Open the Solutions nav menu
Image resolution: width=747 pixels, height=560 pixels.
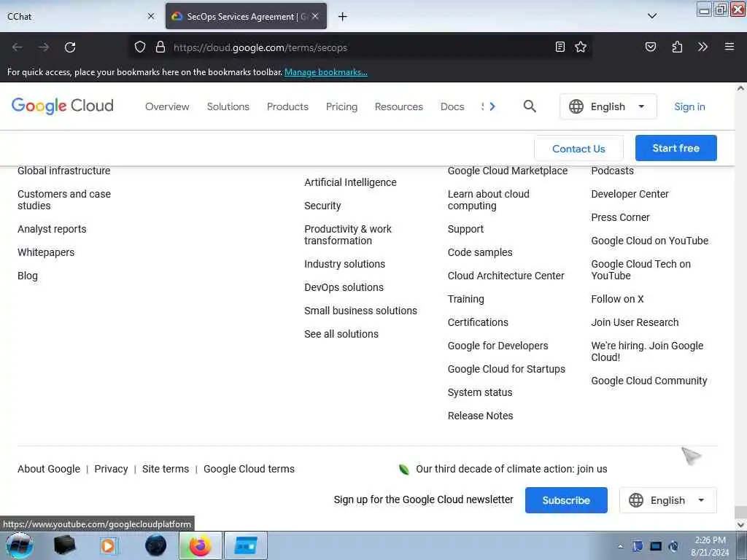228,106
